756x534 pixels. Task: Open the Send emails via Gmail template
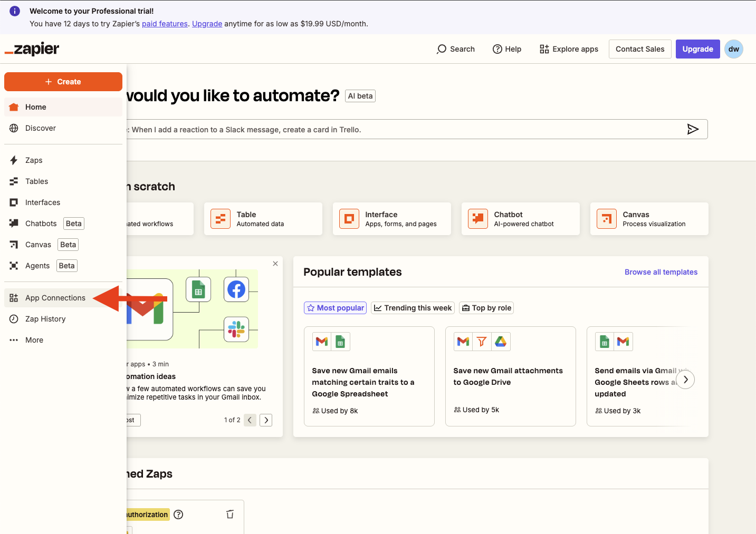click(x=637, y=376)
